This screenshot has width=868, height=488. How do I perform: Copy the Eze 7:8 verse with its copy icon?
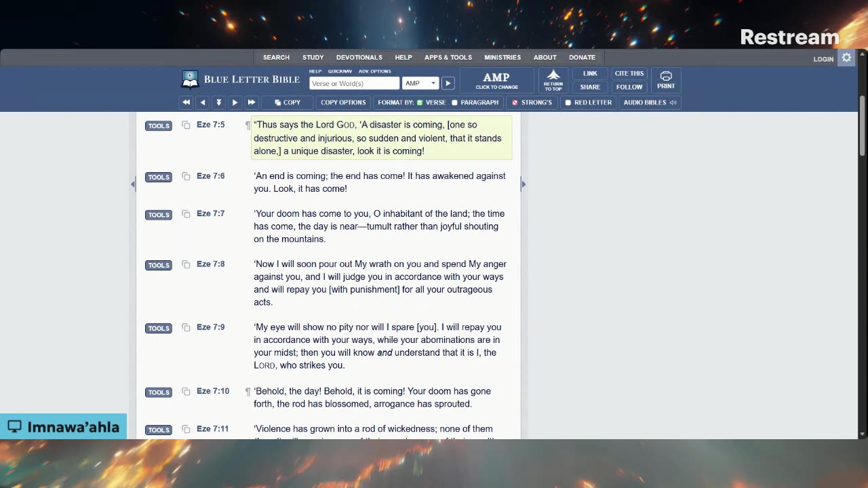click(x=186, y=264)
